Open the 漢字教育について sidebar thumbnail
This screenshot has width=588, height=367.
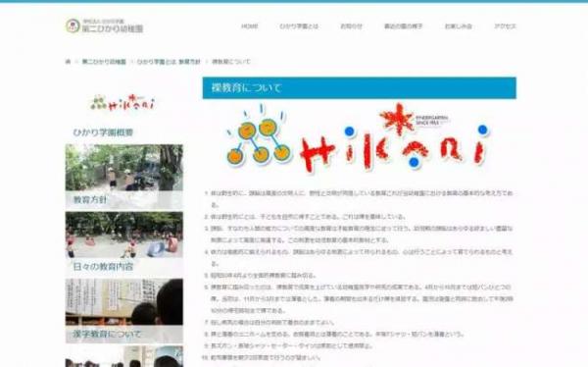124,311
